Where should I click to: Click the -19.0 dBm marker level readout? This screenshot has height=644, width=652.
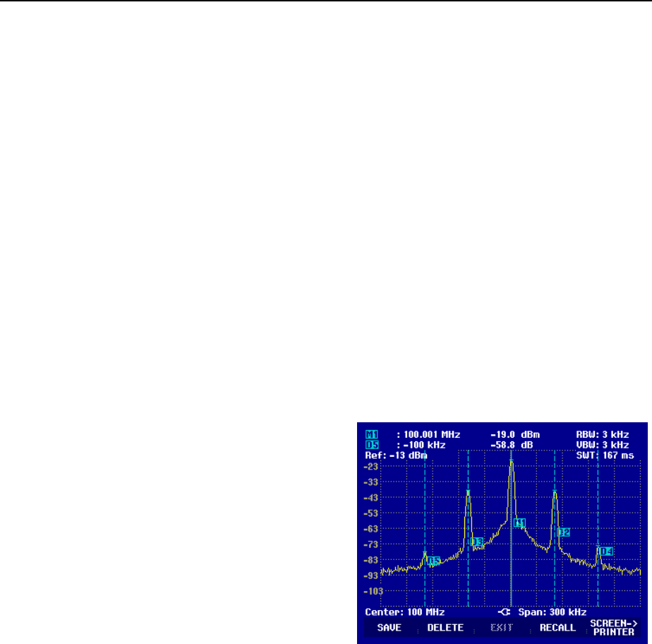515,434
